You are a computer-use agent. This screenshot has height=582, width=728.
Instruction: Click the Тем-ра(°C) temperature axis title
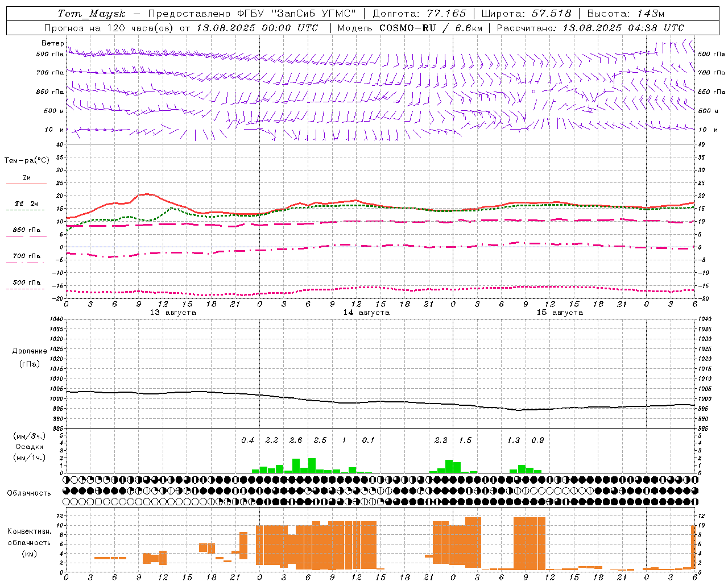pyautogui.click(x=27, y=160)
